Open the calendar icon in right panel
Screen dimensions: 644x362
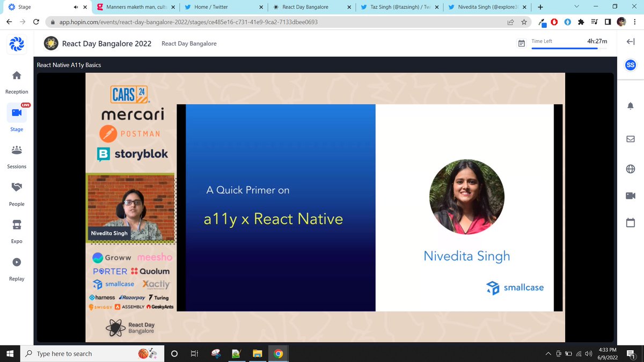631,222
